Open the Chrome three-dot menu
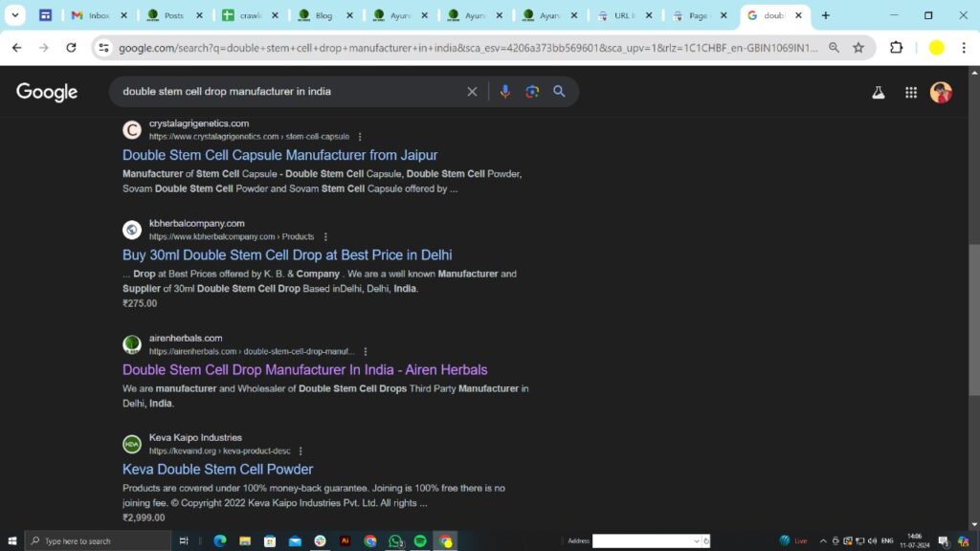Screen dimensions: 980x551 pyautogui.click(x=964, y=48)
